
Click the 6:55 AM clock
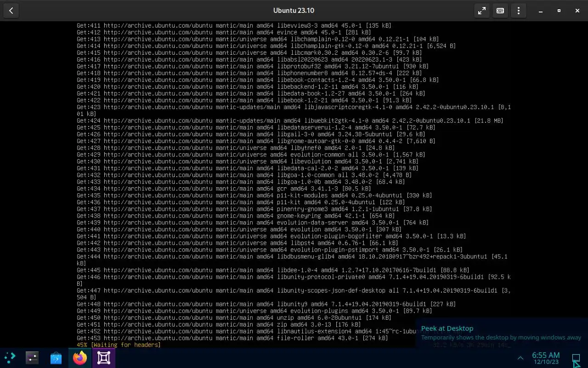546,355
